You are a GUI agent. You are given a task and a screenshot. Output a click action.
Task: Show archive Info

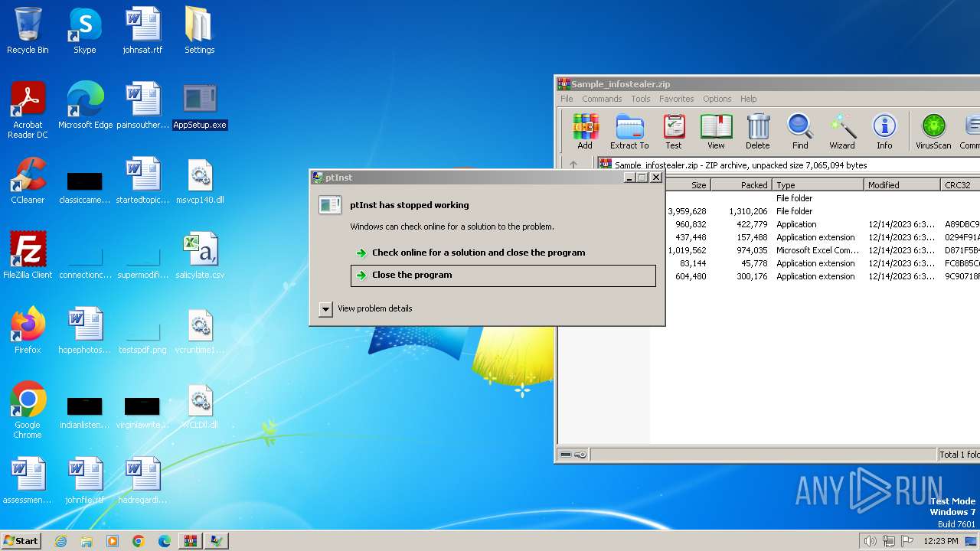point(884,131)
